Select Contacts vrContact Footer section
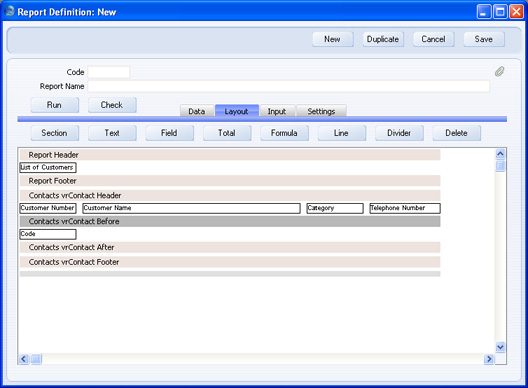Viewport: 528px width, 388px height. (230, 262)
